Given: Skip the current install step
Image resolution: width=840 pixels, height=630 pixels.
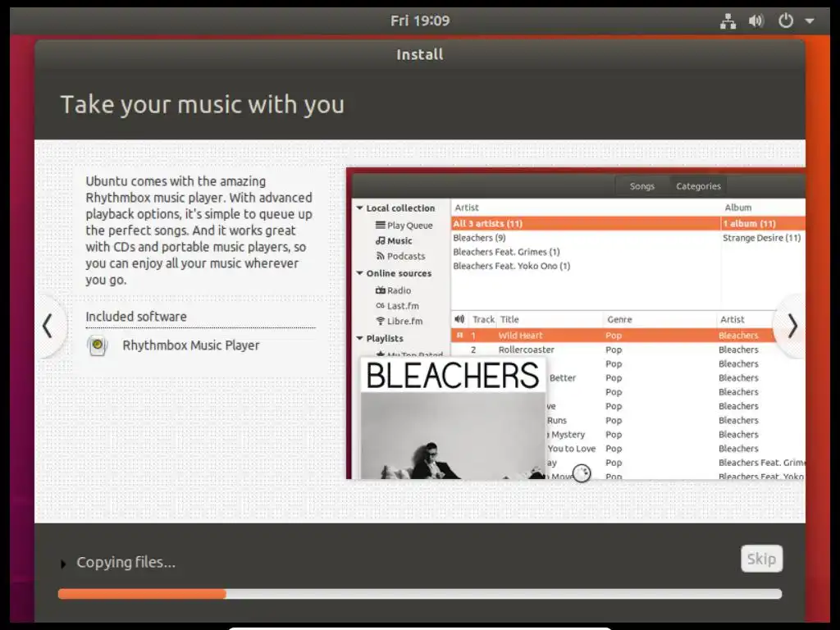Looking at the screenshot, I should point(761,559).
